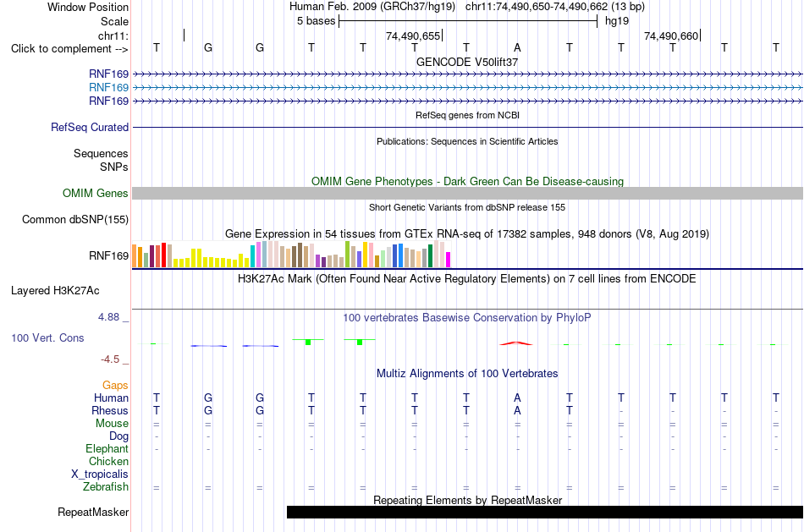Click the A base in the Human alignment row
The image size is (804, 532).
pyautogui.click(x=517, y=398)
